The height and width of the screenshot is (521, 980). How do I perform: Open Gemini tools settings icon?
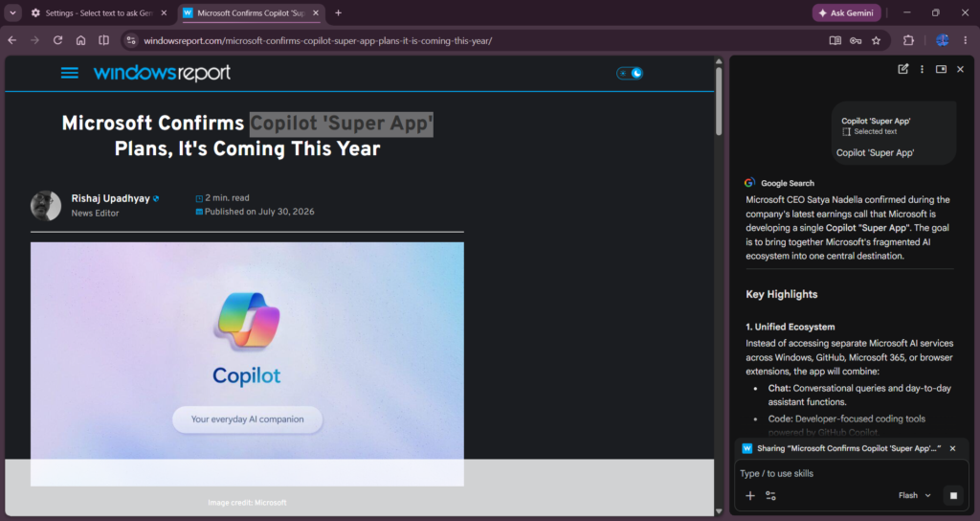(x=770, y=495)
